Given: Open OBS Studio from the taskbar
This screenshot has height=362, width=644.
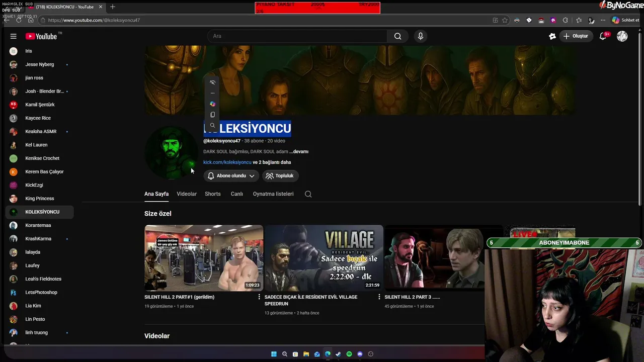Looking at the screenshot, I should 371,354.
